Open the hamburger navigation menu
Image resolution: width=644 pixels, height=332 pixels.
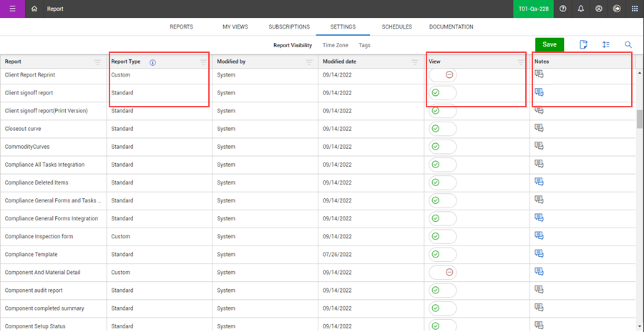12,9
